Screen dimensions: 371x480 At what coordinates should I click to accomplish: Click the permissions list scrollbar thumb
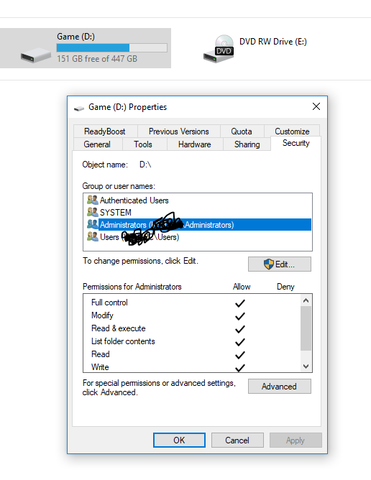tap(306, 328)
